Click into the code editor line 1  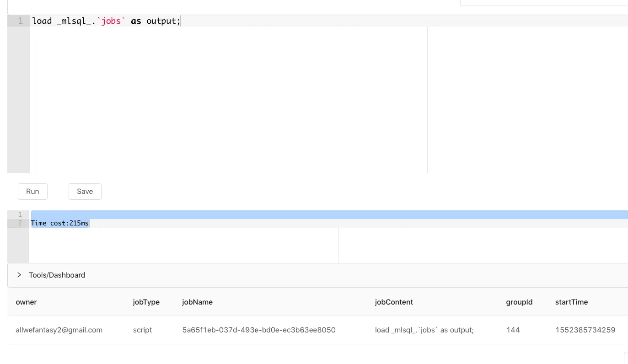329,21
